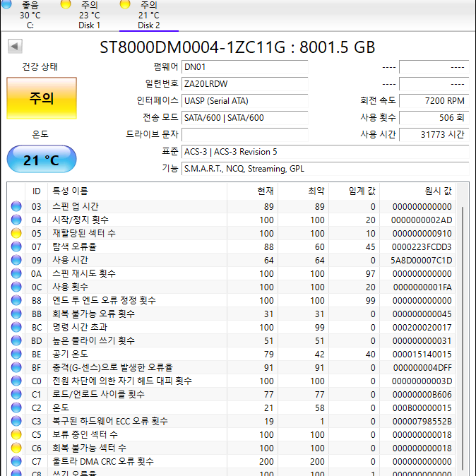Viewport: 476px width, 476px height.
Task: Click the ID column header
Action: click(x=36, y=191)
